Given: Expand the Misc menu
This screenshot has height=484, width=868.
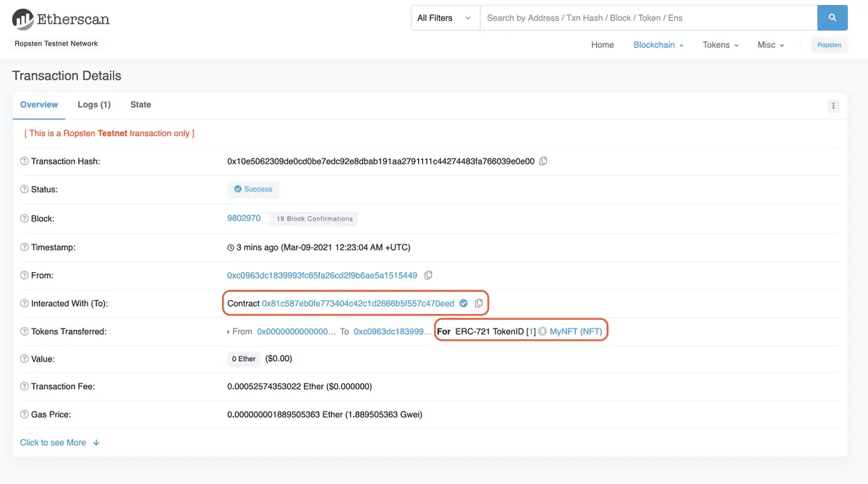Looking at the screenshot, I should pos(771,45).
